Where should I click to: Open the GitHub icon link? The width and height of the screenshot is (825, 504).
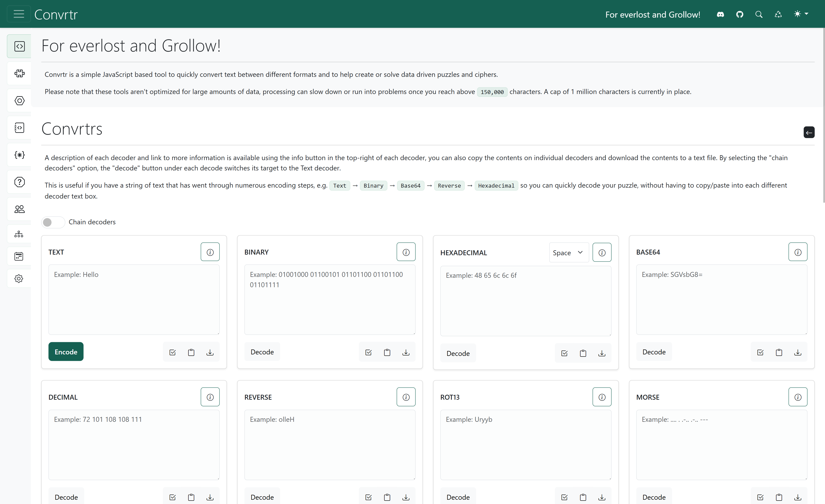pos(740,14)
